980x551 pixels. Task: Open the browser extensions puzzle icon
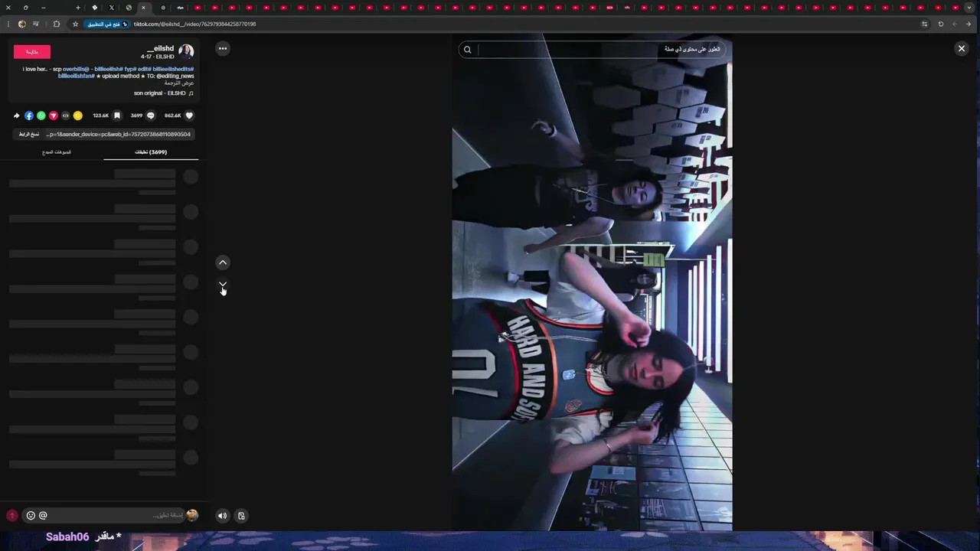(x=57, y=24)
